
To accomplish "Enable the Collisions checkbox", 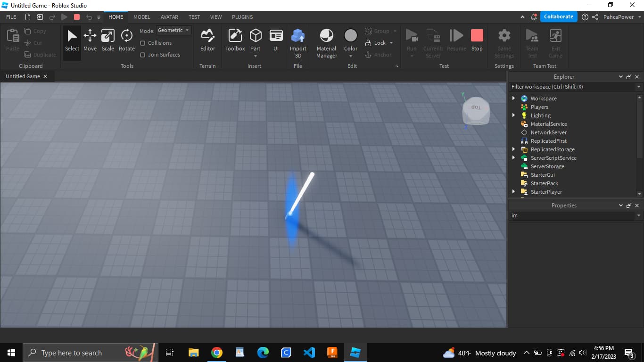I will click(143, 43).
